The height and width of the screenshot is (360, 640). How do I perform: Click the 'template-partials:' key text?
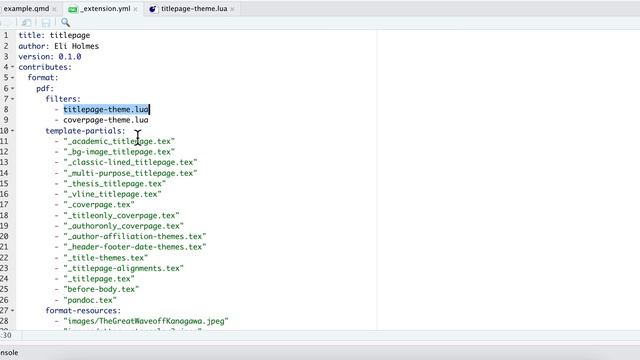85,131
